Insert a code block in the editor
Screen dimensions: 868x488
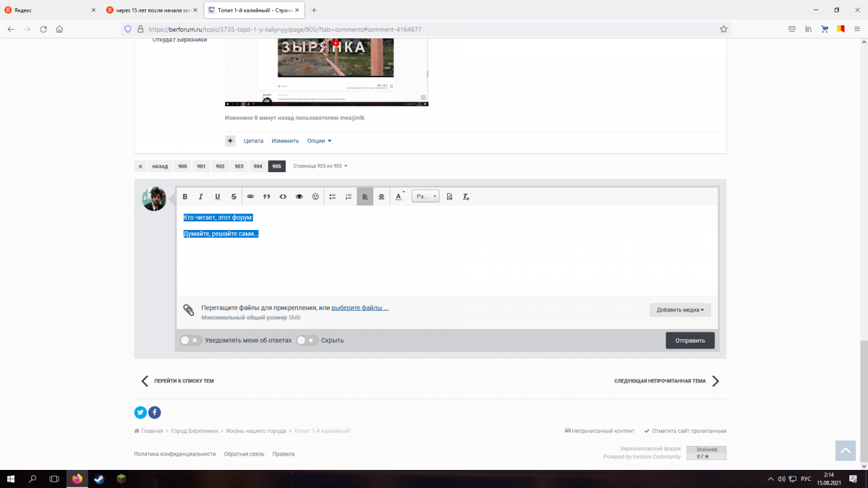283,197
